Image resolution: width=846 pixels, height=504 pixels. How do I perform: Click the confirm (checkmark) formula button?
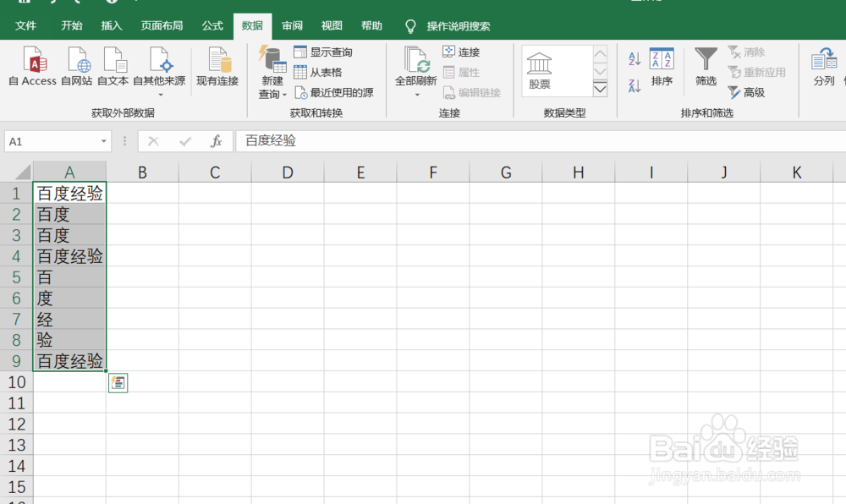[185, 141]
